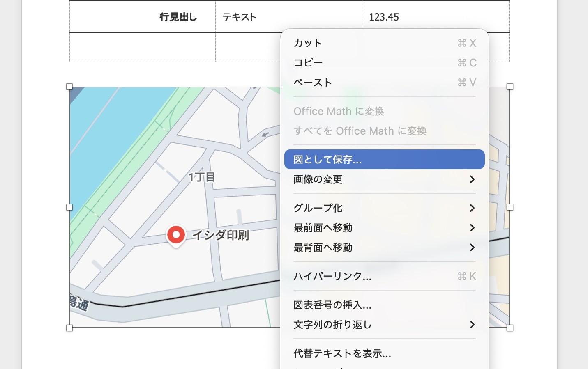The width and height of the screenshot is (588, 369).
Task: Choose ペースト menu entry
Action: click(384, 83)
